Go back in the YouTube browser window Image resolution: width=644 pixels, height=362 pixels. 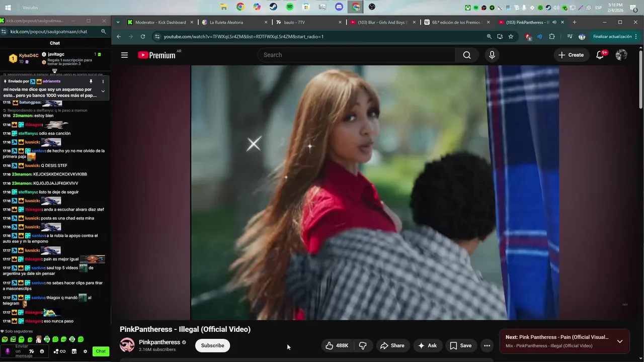pyautogui.click(x=119, y=37)
